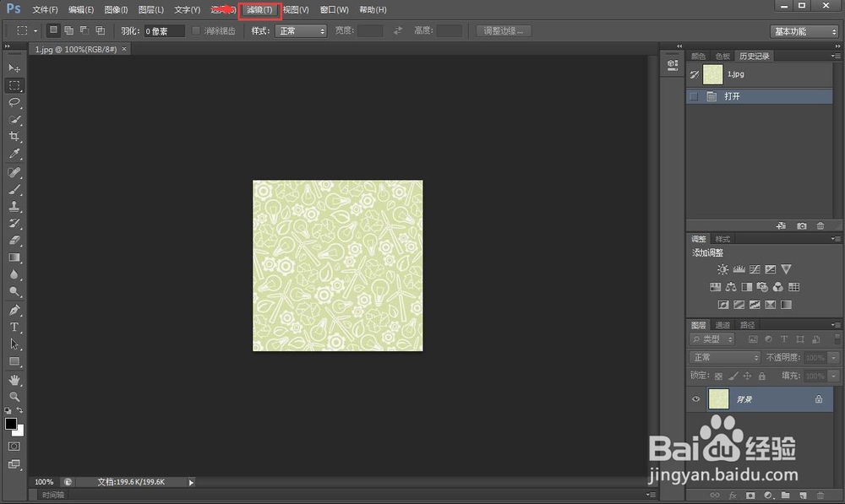Add layer mask at panel bottom
The width and height of the screenshot is (845, 504).
750,495
